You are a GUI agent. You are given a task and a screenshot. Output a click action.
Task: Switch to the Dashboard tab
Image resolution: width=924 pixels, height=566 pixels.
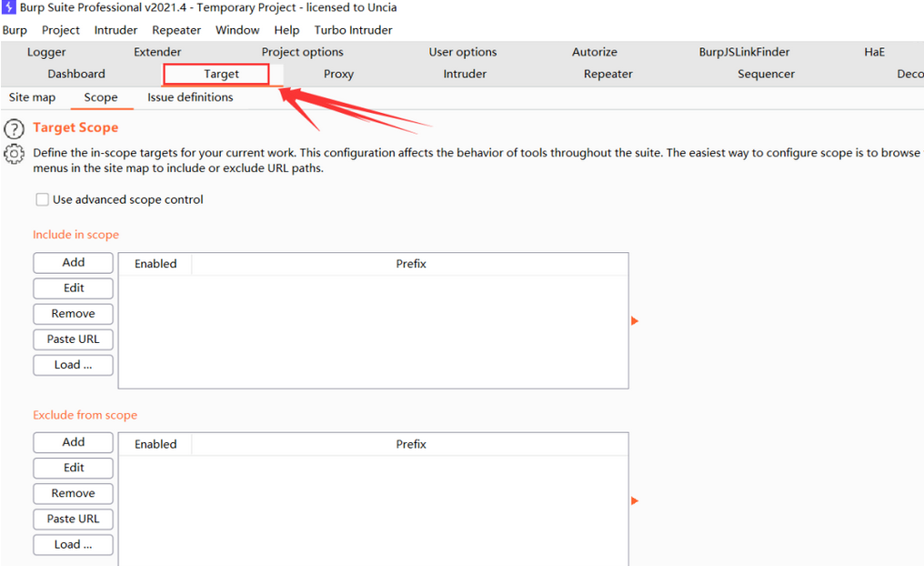[76, 74]
